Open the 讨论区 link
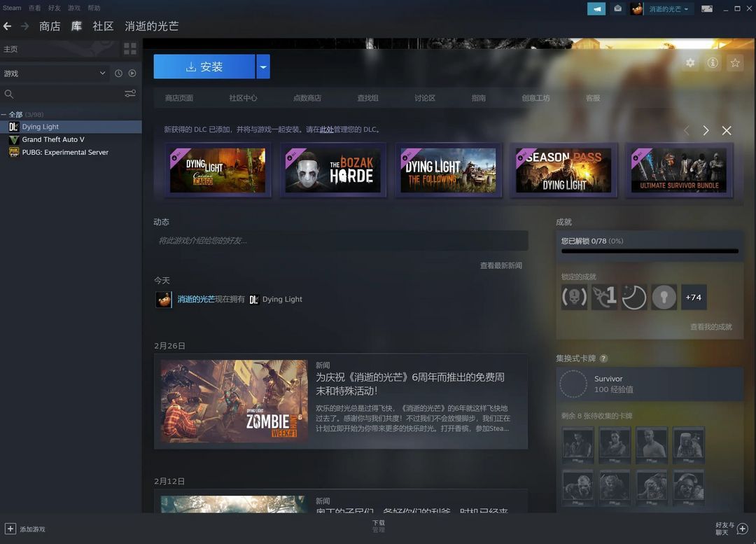 (425, 98)
